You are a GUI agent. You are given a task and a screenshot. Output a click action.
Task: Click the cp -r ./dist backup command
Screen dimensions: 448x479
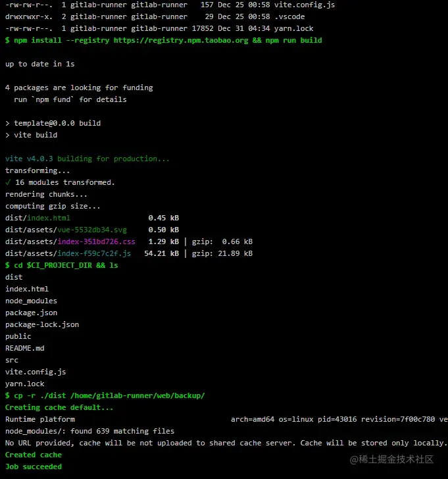click(105, 395)
